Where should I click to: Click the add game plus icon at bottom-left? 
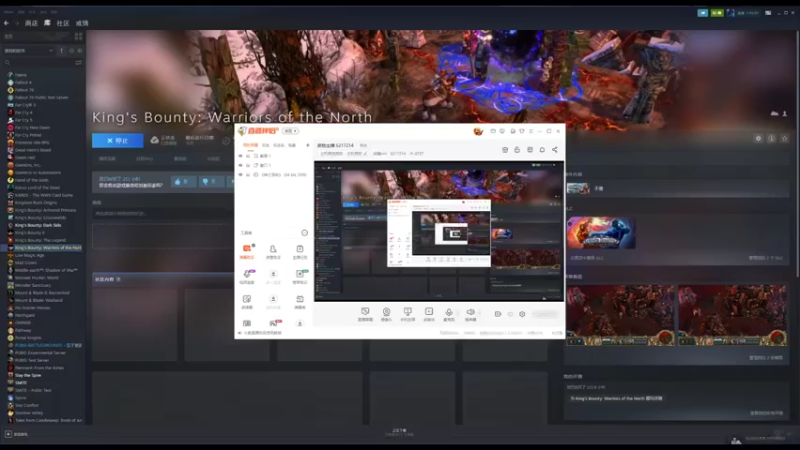8,434
